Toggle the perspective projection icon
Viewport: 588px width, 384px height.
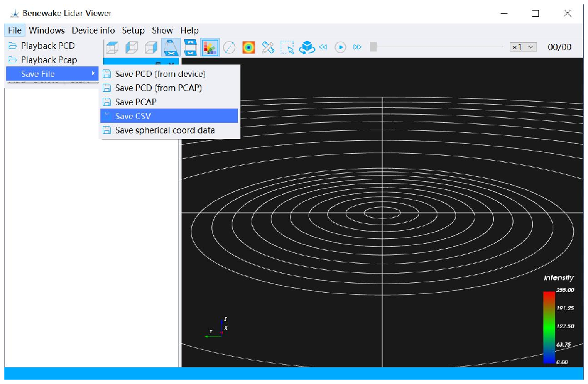pyautogui.click(x=170, y=47)
